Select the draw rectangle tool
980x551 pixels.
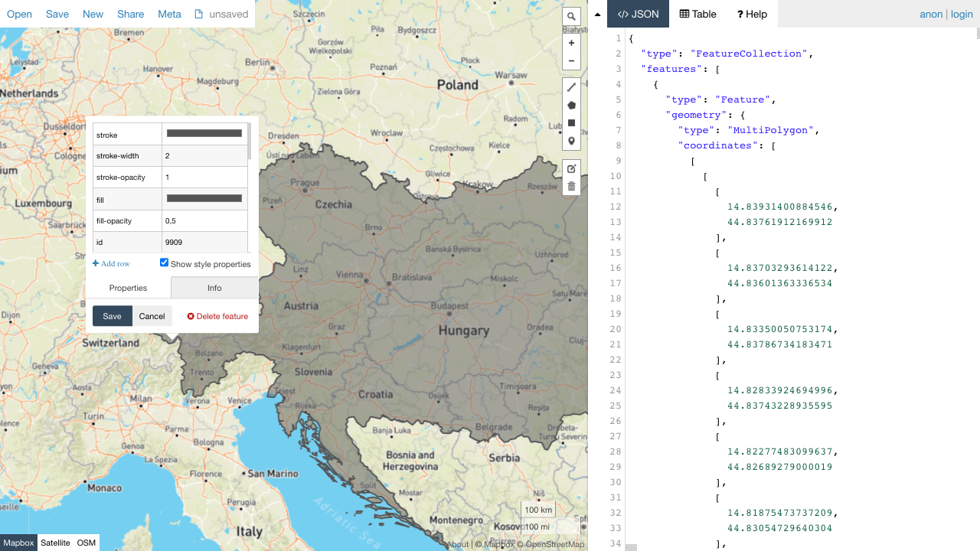(x=571, y=123)
